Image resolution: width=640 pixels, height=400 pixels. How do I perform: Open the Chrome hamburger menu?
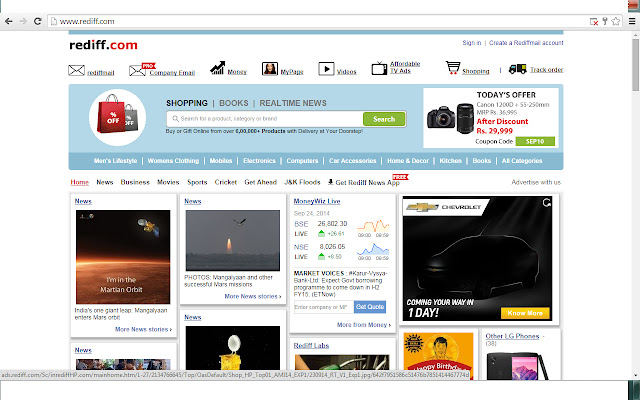tap(632, 21)
